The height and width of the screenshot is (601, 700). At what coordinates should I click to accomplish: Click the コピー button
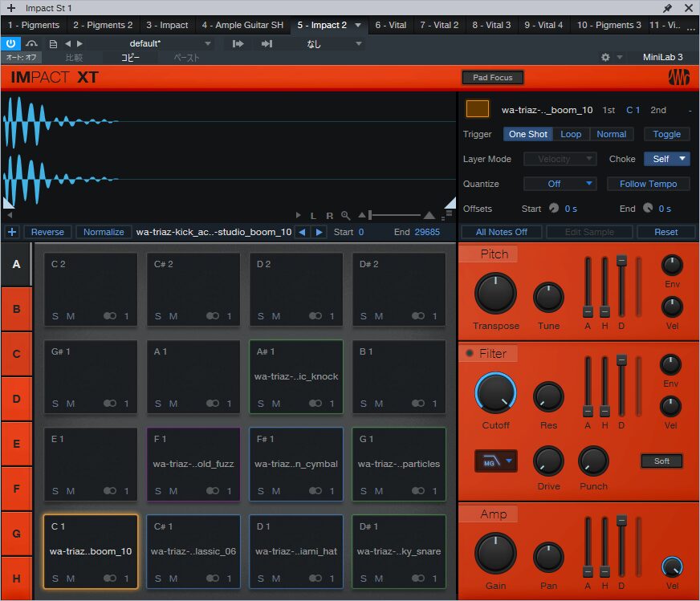click(130, 58)
